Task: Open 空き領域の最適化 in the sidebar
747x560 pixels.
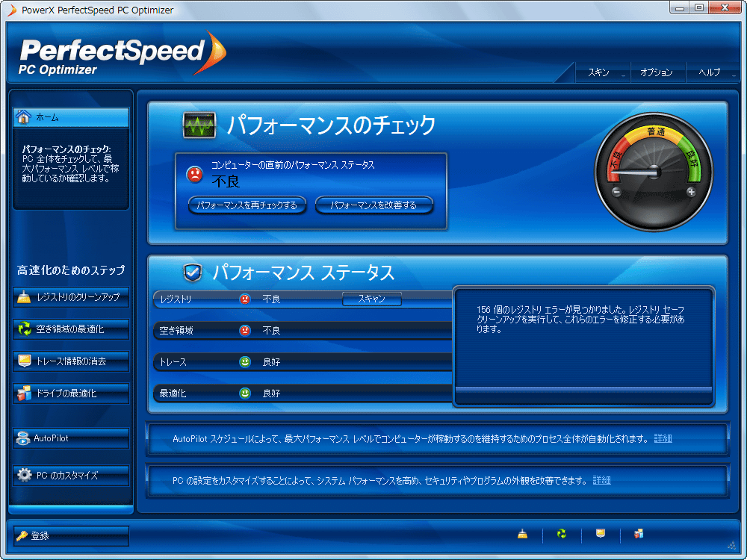Action: point(71,329)
